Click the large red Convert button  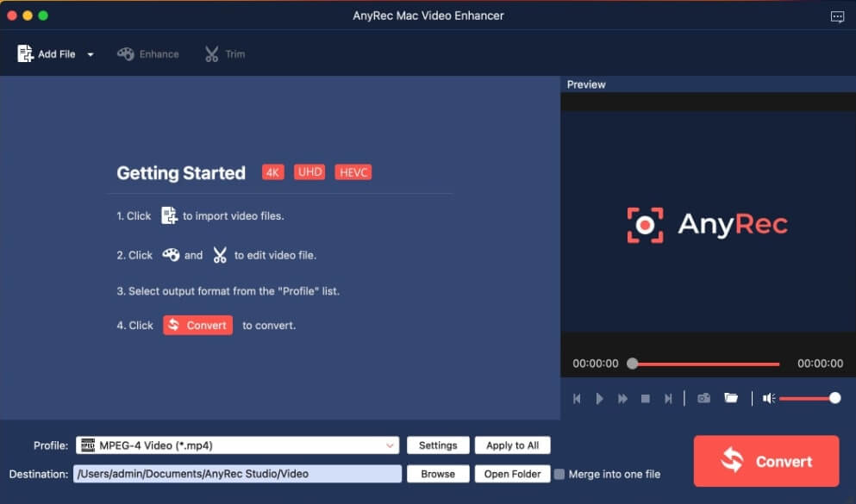pos(766,461)
